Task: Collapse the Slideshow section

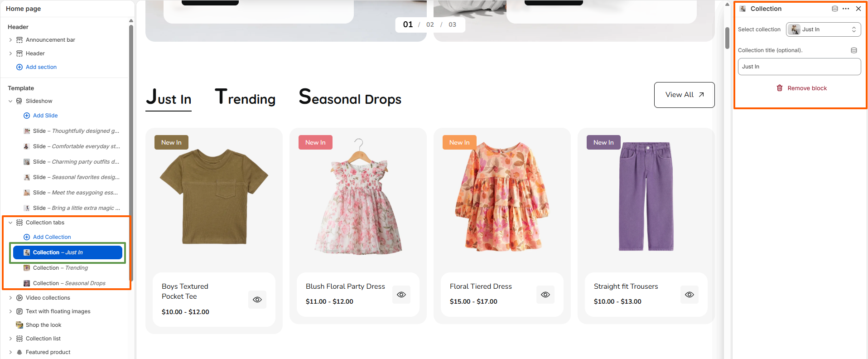Action: coord(10,101)
